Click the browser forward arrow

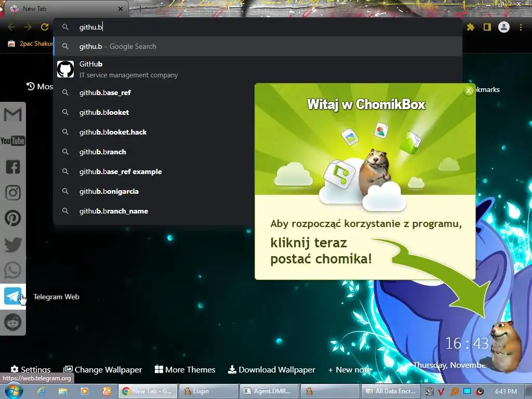click(28, 27)
